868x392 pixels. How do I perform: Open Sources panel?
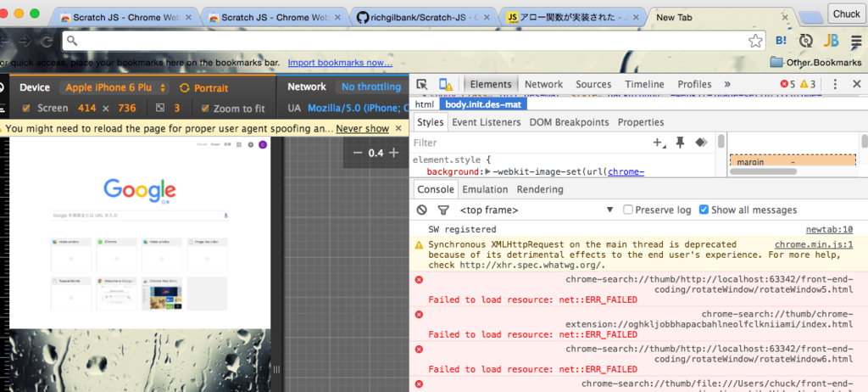(x=593, y=84)
